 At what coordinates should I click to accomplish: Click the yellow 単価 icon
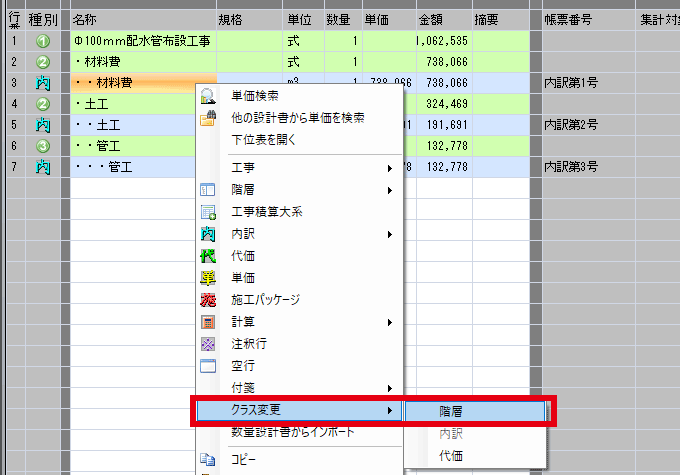pos(208,278)
